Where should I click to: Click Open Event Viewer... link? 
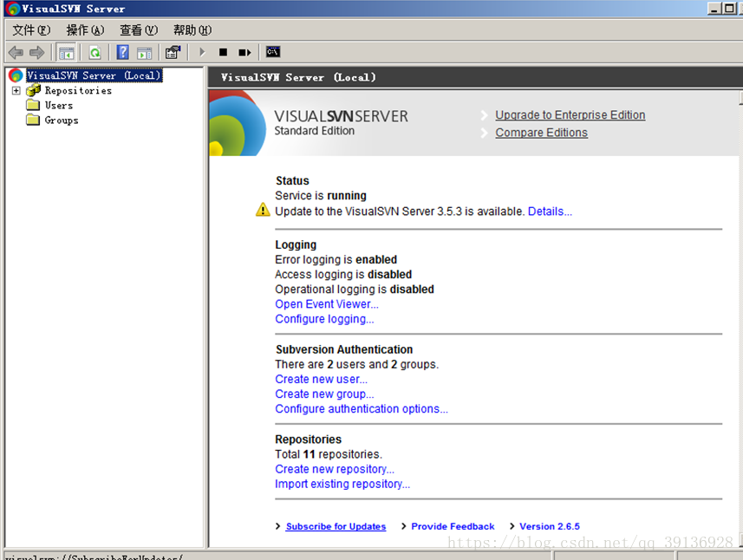coord(327,304)
